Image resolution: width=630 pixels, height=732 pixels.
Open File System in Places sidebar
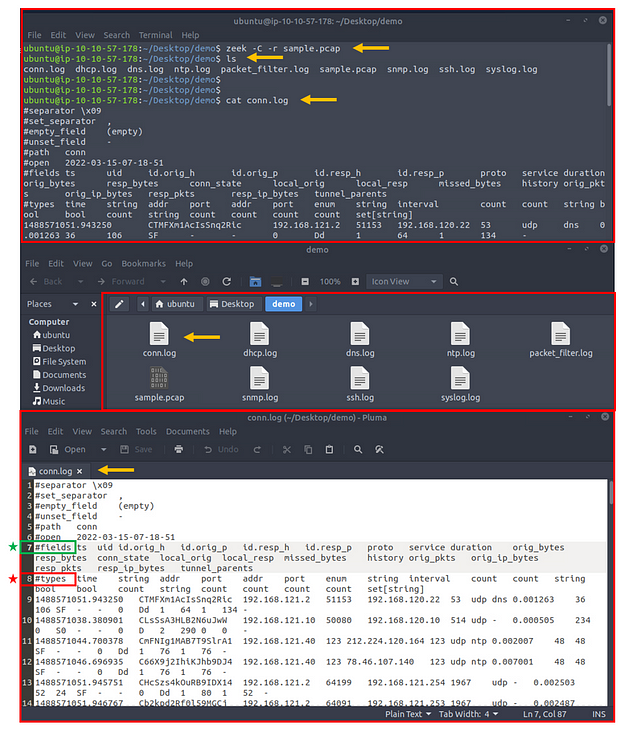(x=59, y=362)
